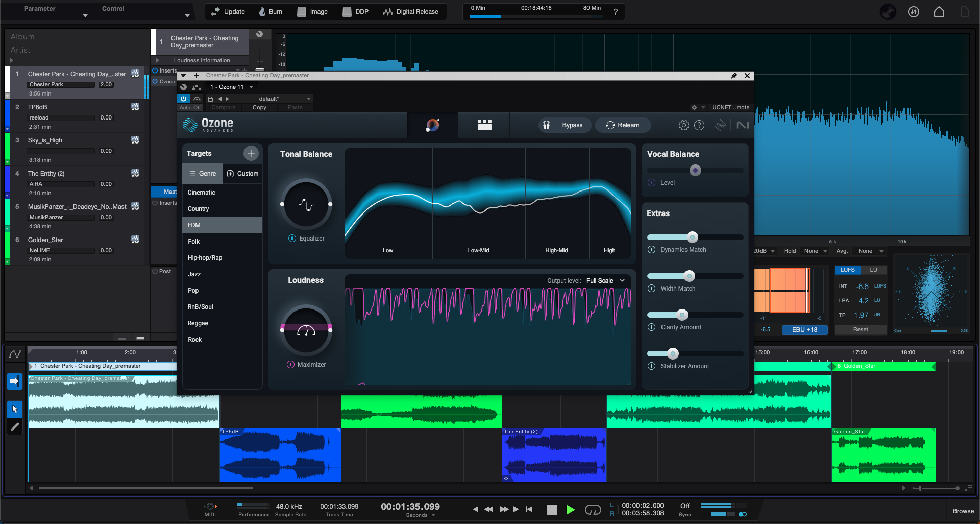Select the arrow selection tool

click(15, 409)
